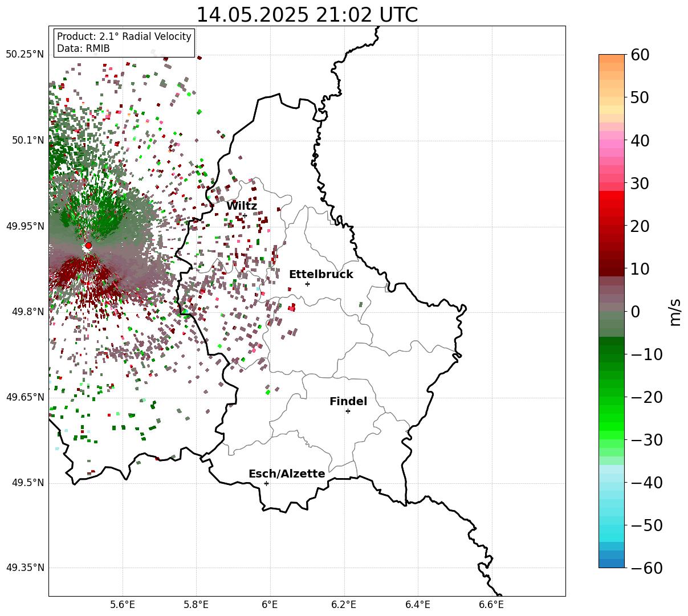Click the 6°E longitude label
The height and width of the screenshot is (616, 688).
click(270, 604)
